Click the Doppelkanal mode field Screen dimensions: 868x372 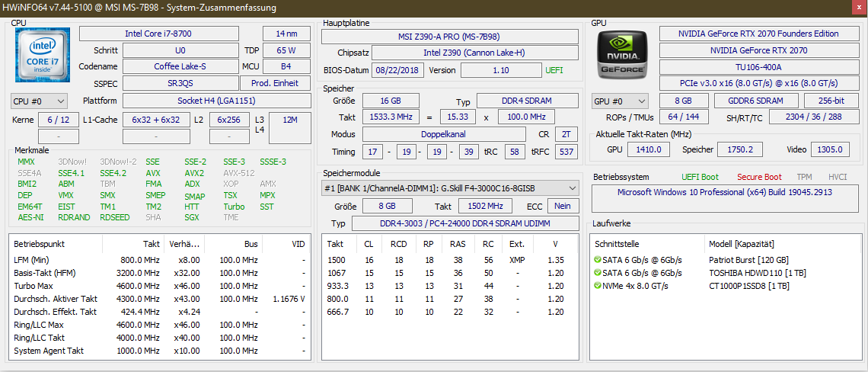444,134
